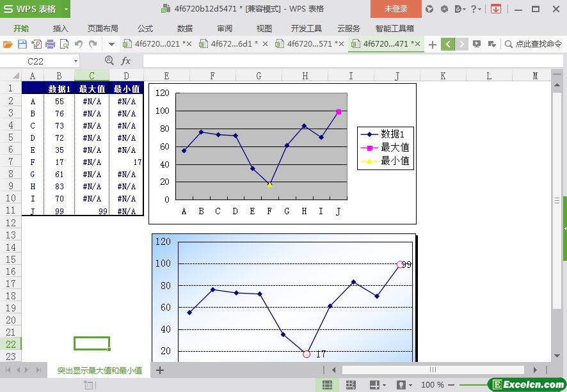Open the D-shaped icon dropdown in title bar

click(460, 9)
